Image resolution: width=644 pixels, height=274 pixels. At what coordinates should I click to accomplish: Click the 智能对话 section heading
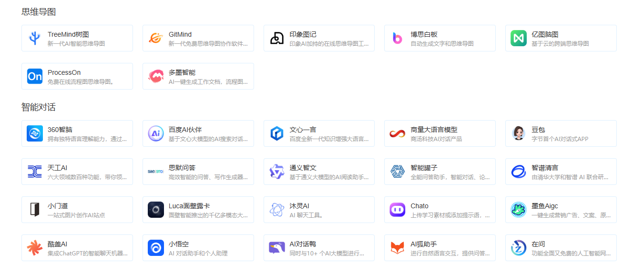39,107
